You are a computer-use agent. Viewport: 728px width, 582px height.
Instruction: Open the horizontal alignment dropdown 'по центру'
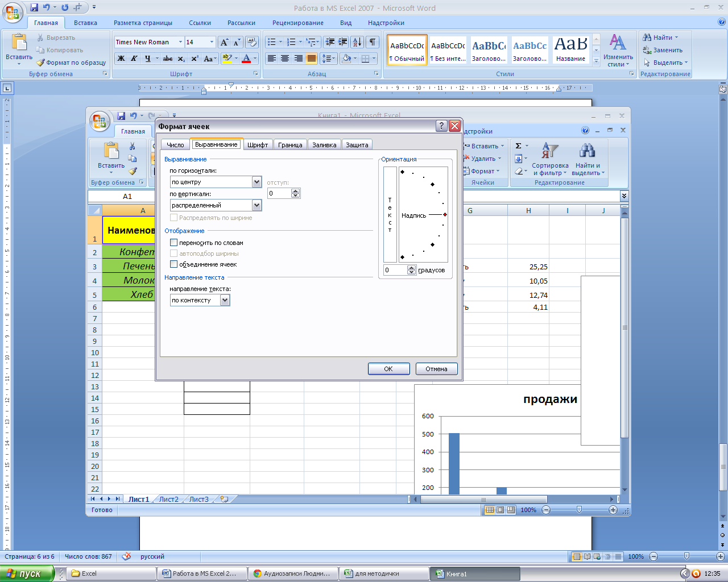(x=257, y=182)
